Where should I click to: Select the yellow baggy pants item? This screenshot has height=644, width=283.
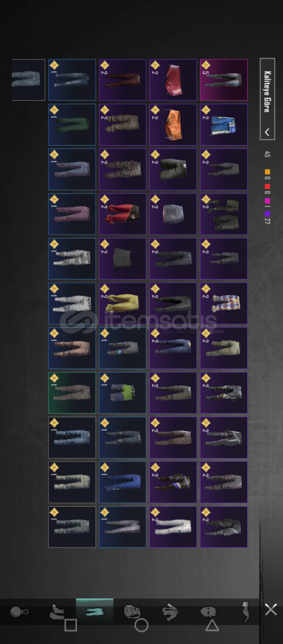tap(122, 303)
